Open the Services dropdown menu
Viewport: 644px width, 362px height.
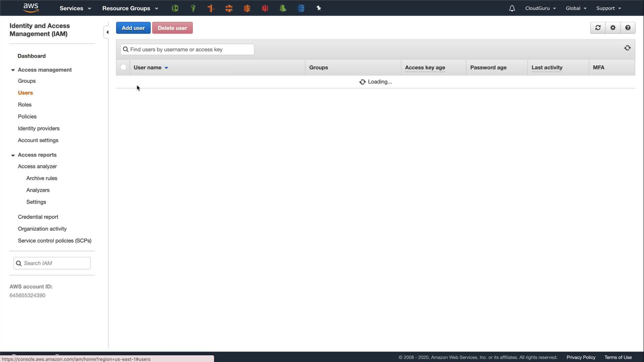75,8
